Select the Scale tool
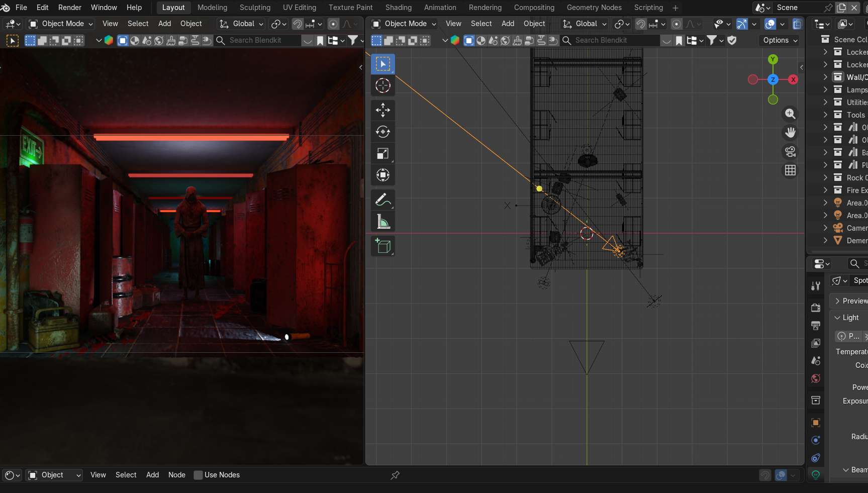868x493 pixels. [383, 153]
